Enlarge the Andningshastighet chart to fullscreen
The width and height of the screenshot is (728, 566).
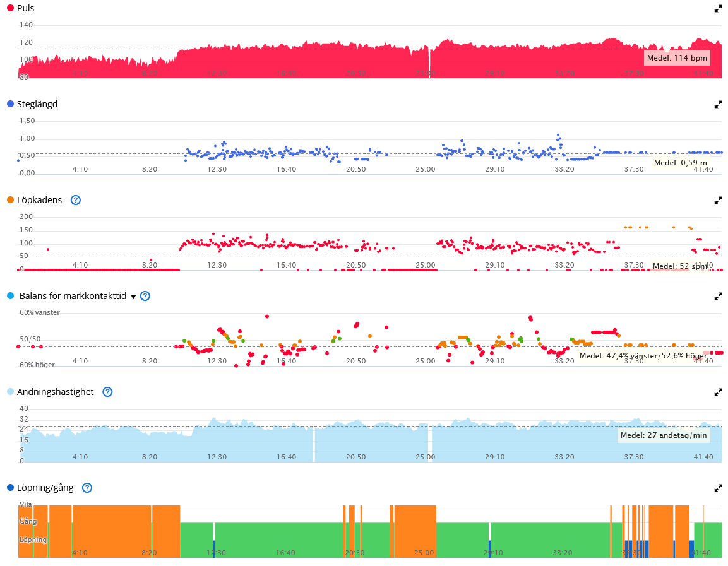(719, 392)
